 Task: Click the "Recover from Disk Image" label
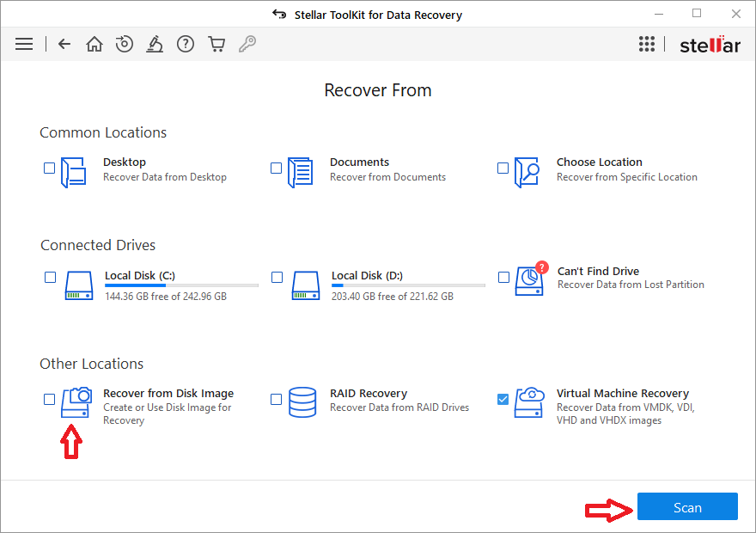click(x=168, y=394)
